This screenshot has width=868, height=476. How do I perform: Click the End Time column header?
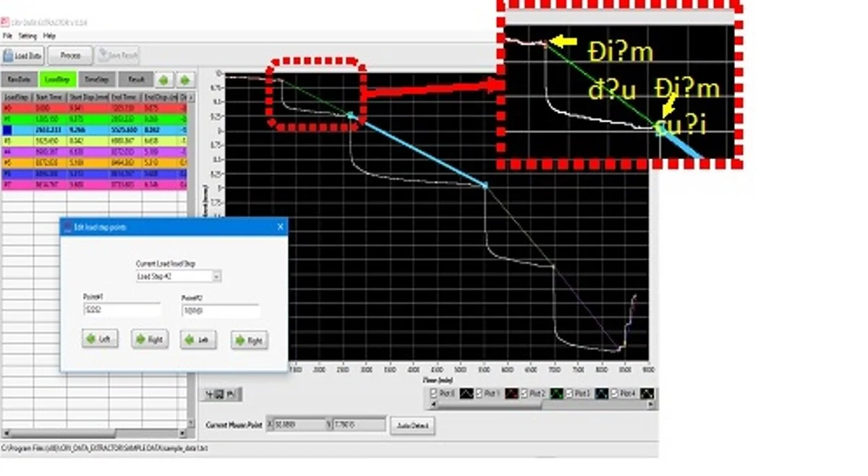[x=125, y=96]
